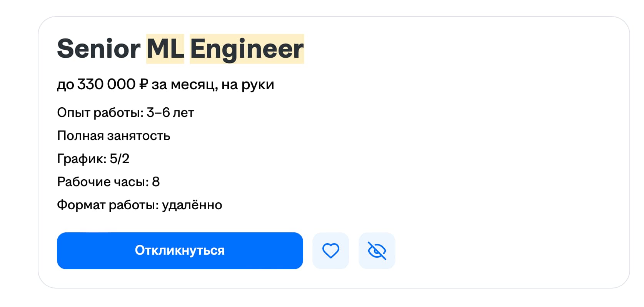Click the Рабочие часы label
Viewport: 644px width, 307px height.
(x=103, y=182)
